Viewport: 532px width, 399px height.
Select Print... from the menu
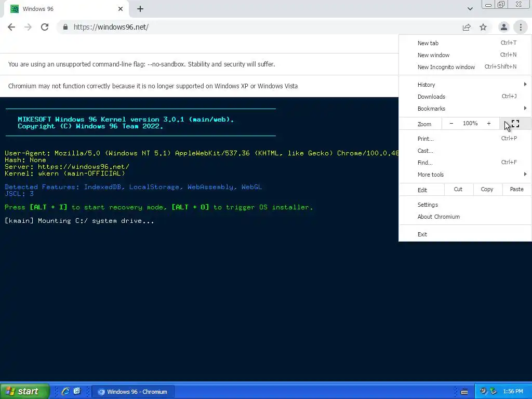pyautogui.click(x=465, y=138)
